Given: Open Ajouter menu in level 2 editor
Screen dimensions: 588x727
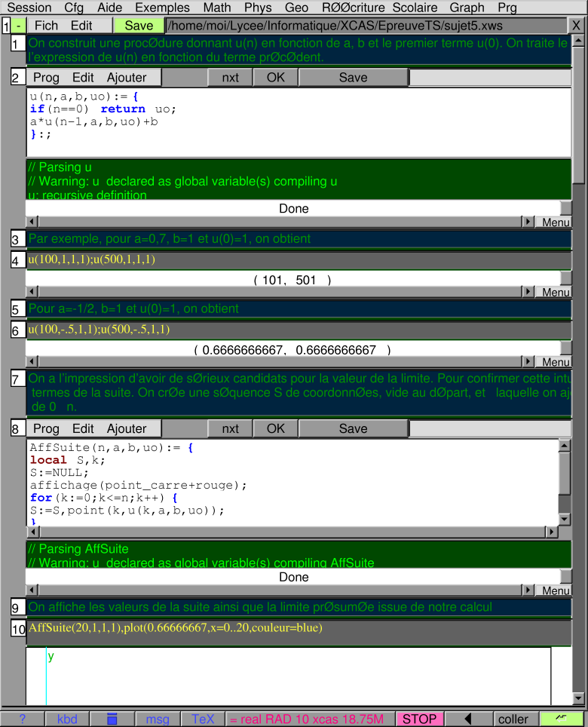Looking at the screenshot, I should (127, 78).
